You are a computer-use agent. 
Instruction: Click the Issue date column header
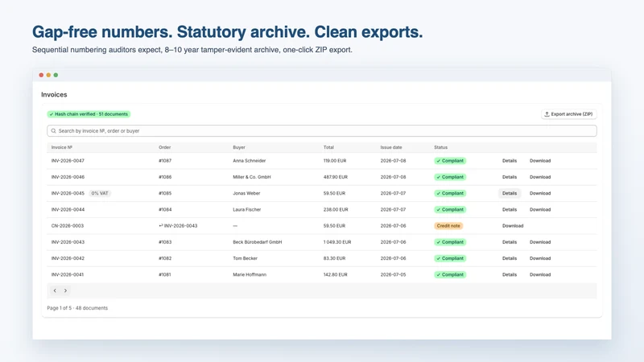(x=391, y=147)
